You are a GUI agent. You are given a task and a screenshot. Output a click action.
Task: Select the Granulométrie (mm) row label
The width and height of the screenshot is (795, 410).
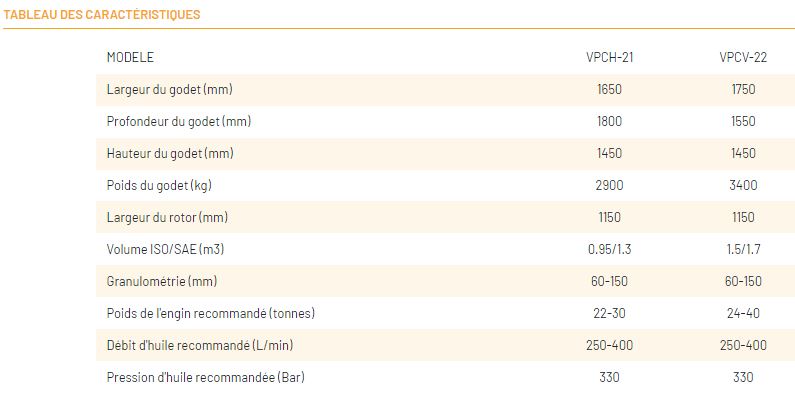click(x=161, y=282)
